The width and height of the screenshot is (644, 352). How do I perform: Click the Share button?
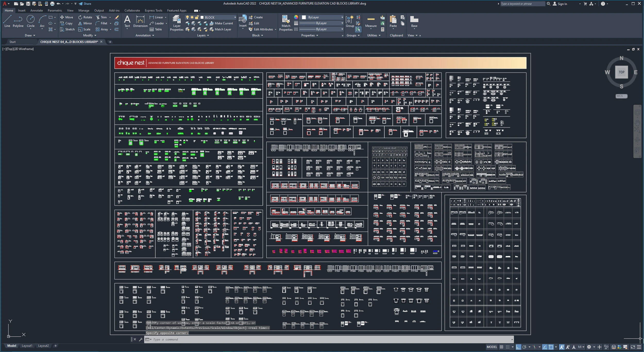[85, 4]
